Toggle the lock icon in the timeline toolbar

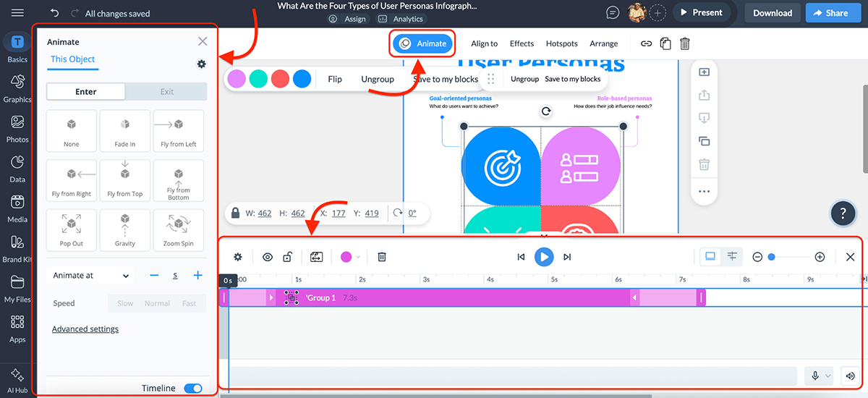[287, 256]
